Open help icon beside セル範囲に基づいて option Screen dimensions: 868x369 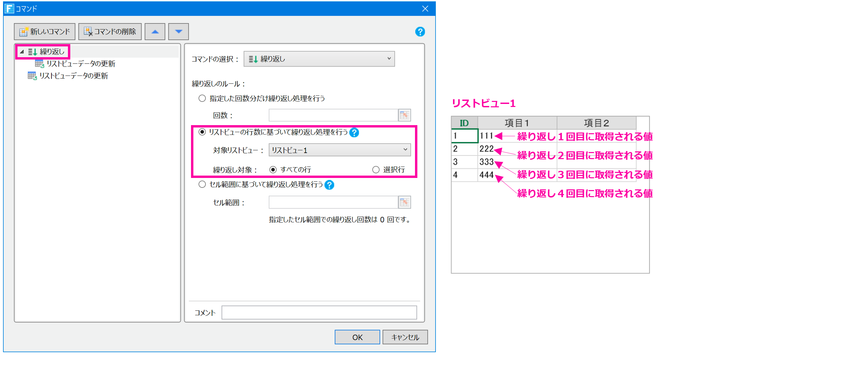coord(329,185)
